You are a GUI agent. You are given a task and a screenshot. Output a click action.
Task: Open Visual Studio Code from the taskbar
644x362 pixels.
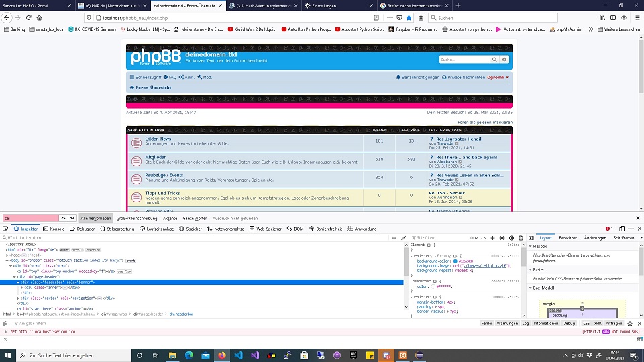(x=238, y=355)
